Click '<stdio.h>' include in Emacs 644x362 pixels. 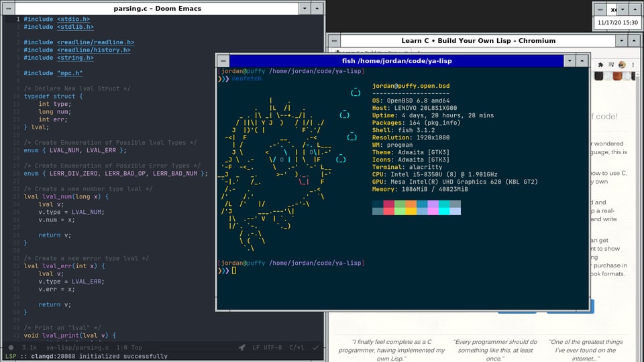click(x=73, y=19)
